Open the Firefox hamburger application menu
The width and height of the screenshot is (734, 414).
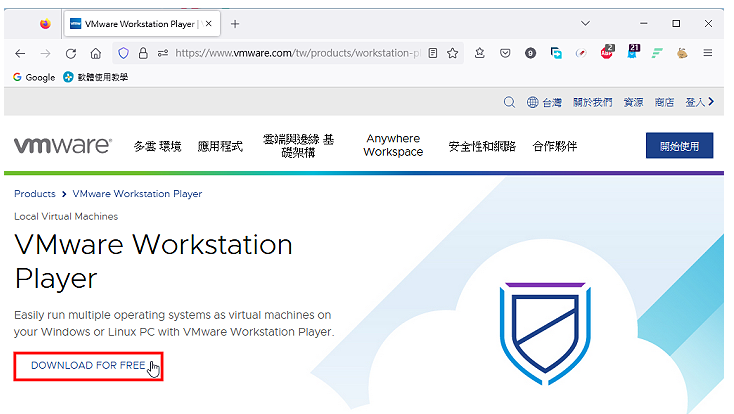708,53
